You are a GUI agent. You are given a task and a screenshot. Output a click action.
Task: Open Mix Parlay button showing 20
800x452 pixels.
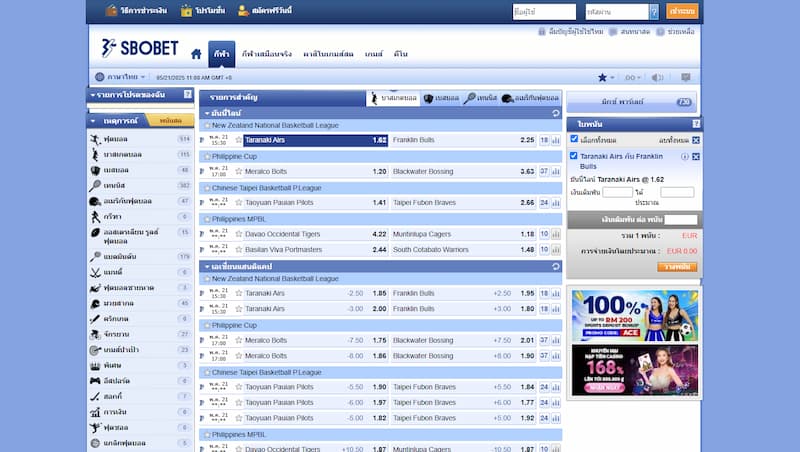click(x=632, y=102)
